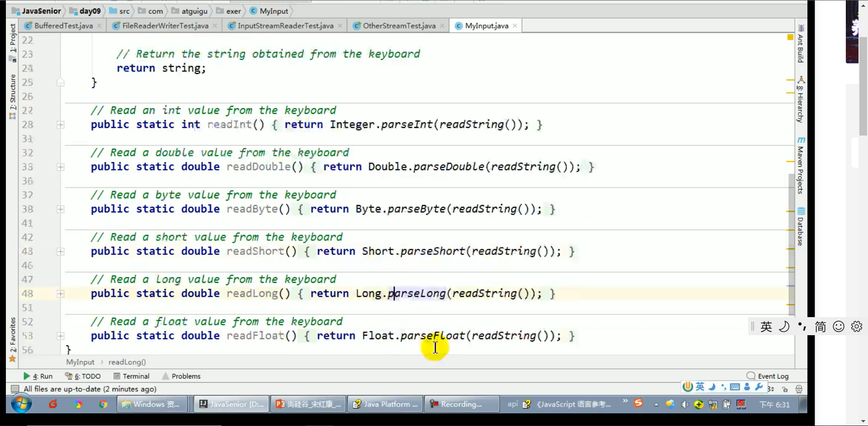Click the day09 breadcrumb
The width and height of the screenshot is (868, 426).
click(x=85, y=11)
